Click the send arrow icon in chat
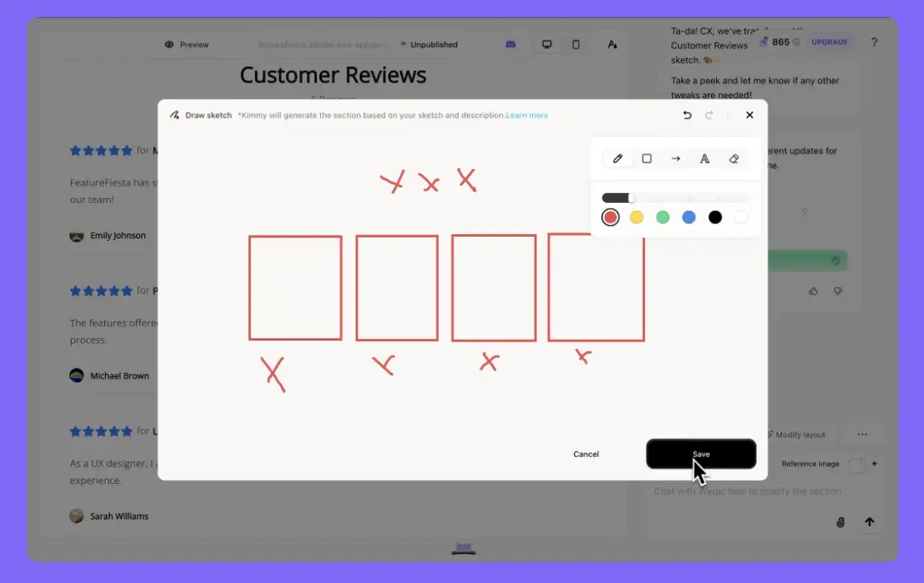 (869, 522)
